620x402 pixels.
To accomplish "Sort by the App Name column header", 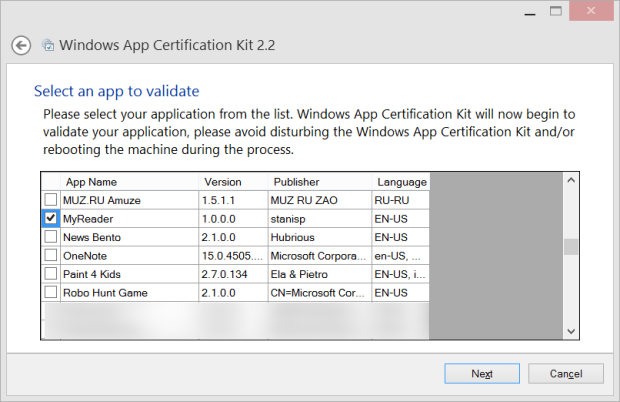I will 129,182.
